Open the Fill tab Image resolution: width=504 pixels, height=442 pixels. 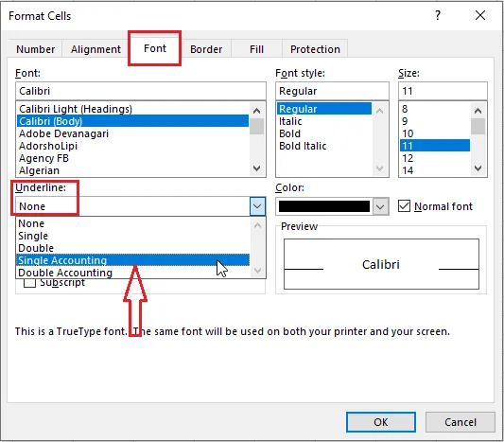tap(256, 49)
